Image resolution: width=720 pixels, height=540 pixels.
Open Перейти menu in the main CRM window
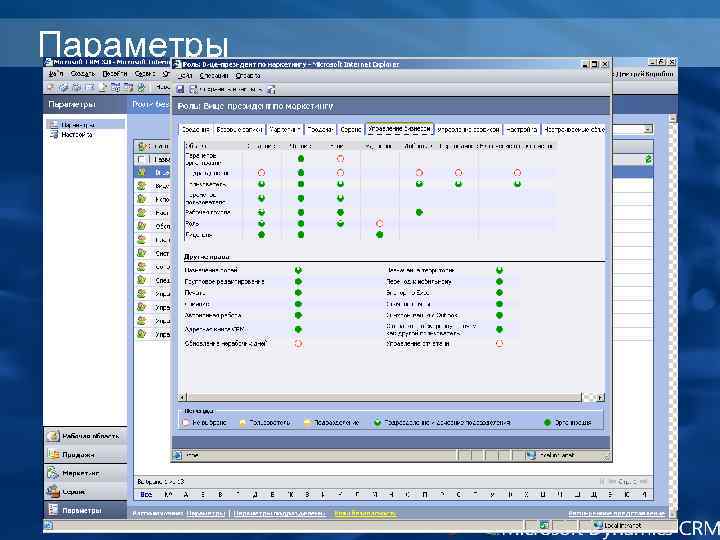(115, 73)
